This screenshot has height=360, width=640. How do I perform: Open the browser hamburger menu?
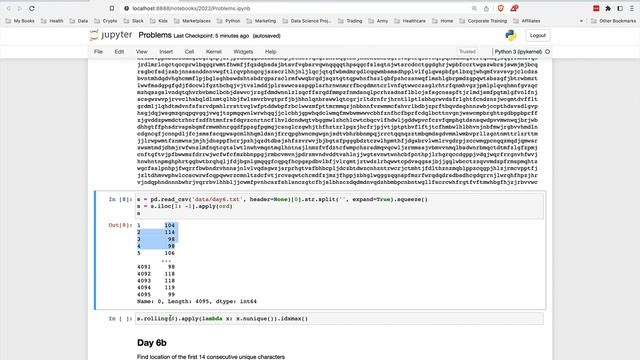click(x=631, y=8)
